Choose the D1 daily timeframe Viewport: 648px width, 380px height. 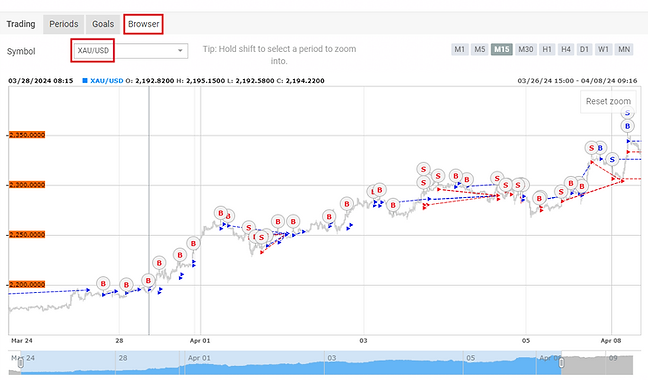584,49
